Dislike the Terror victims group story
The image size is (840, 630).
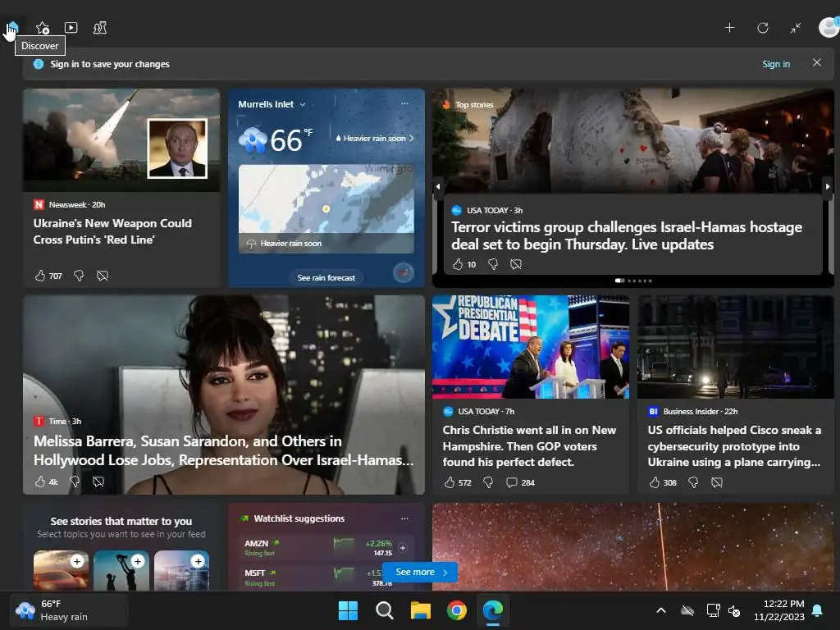493,264
